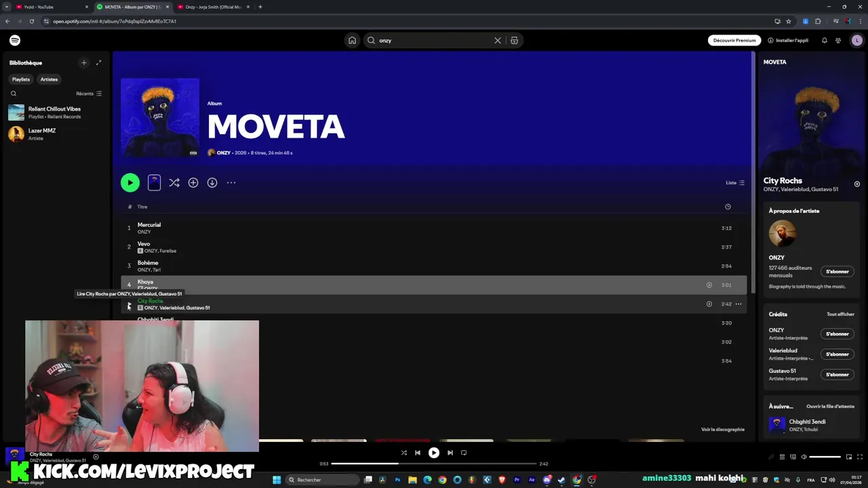Subscribe to ONZY in the artist about card
This screenshot has width=868, height=488.
(837, 272)
